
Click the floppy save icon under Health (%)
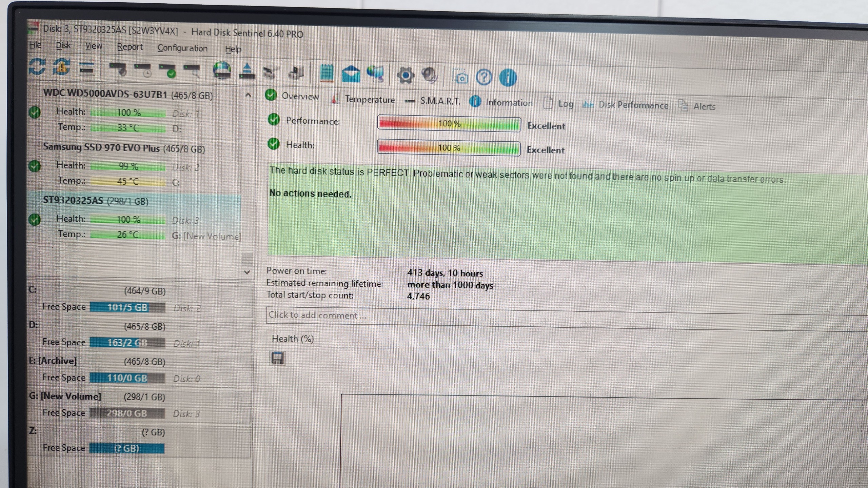[277, 358]
